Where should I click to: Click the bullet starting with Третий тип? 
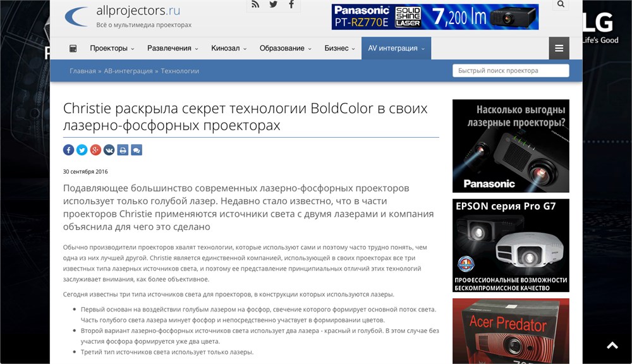(x=167, y=353)
